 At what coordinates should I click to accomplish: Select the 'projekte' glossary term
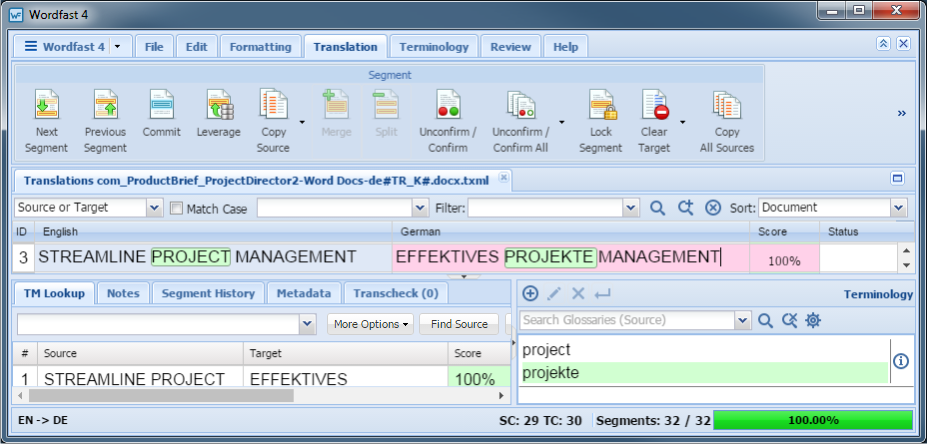704,373
